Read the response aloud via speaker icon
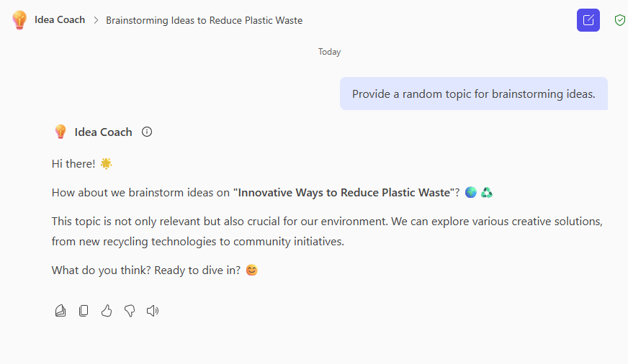Viewport: 628px width, 364px height. 153,311
